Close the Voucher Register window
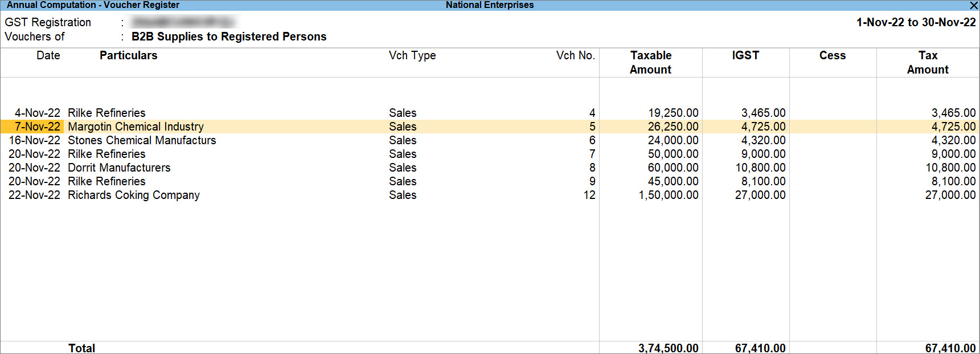980x354 pixels. (974, 5)
